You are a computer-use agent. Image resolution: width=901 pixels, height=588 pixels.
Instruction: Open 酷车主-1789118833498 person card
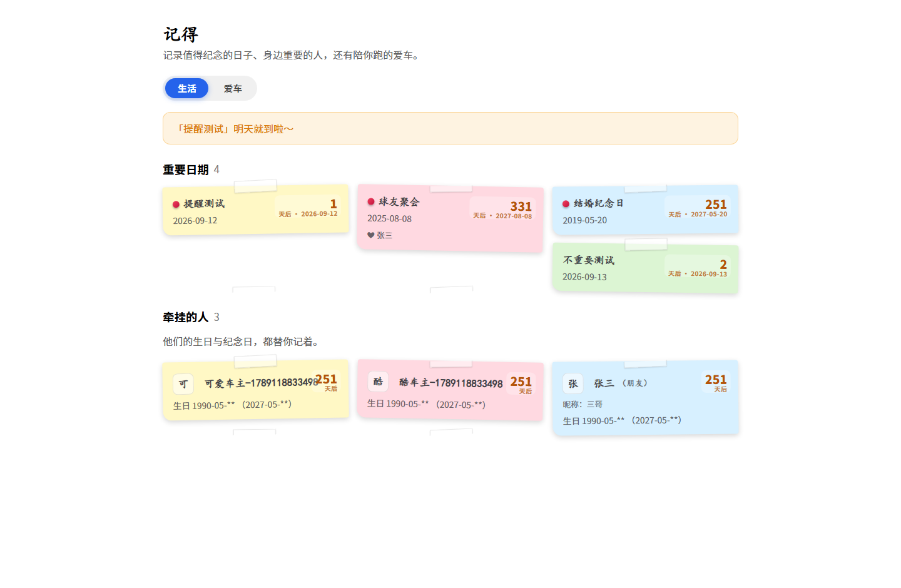(450, 390)
